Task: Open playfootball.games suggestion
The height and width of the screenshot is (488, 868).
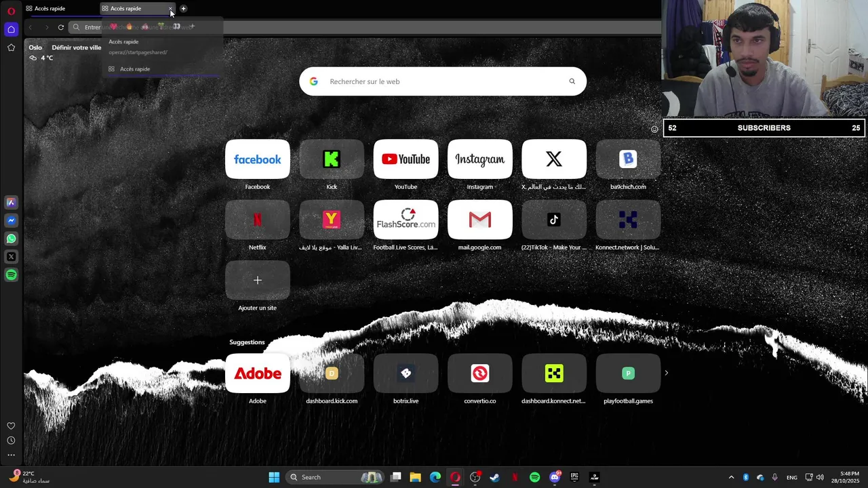Action: click(x=628, y=373)
